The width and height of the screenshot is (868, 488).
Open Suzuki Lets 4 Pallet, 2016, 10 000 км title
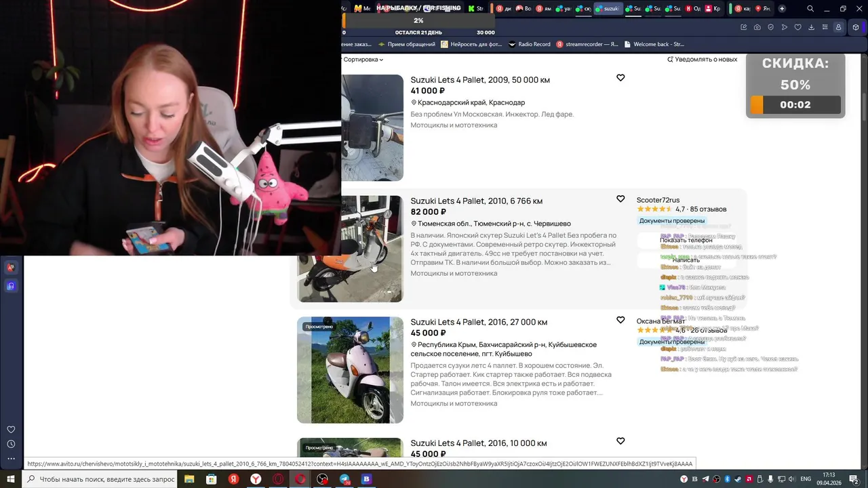479,443
